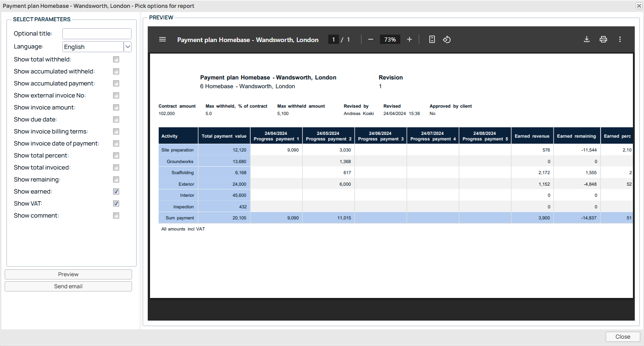Click the Total payment value header
Screen dimensions: 644x346
pyautogui.click(x=224, y=136)
